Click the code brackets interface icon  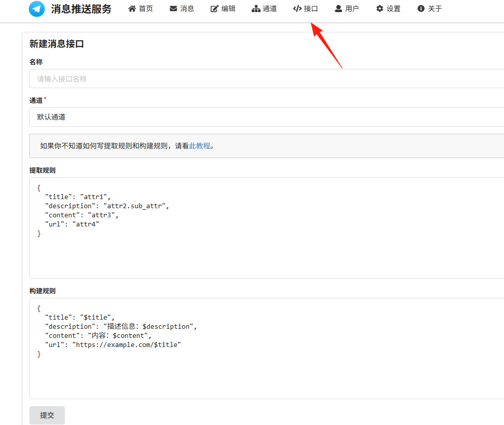pos(297,9)
